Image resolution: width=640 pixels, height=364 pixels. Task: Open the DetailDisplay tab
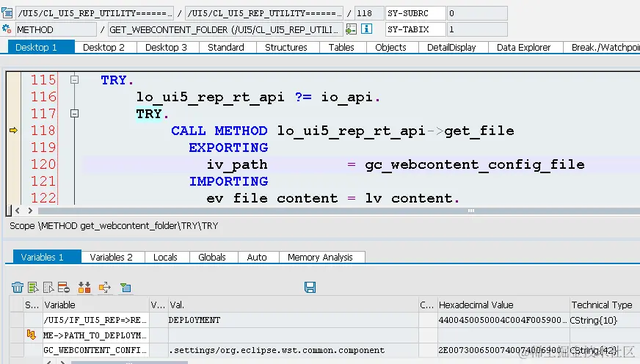coord(451,48)
